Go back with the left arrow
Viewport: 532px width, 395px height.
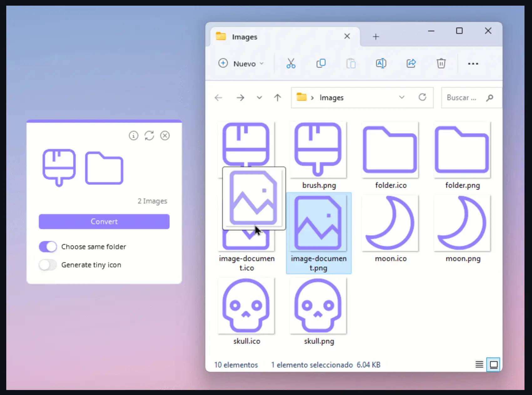[218, 98]
